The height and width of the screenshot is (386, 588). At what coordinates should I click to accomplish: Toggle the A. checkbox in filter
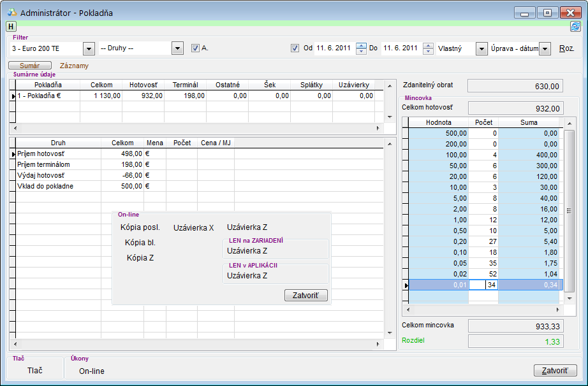(196, 48)
